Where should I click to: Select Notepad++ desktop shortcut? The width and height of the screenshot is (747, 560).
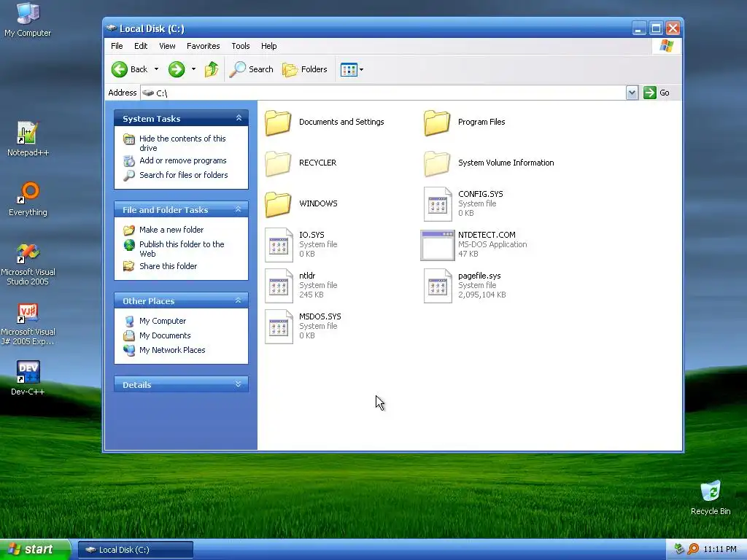[28, 133]
